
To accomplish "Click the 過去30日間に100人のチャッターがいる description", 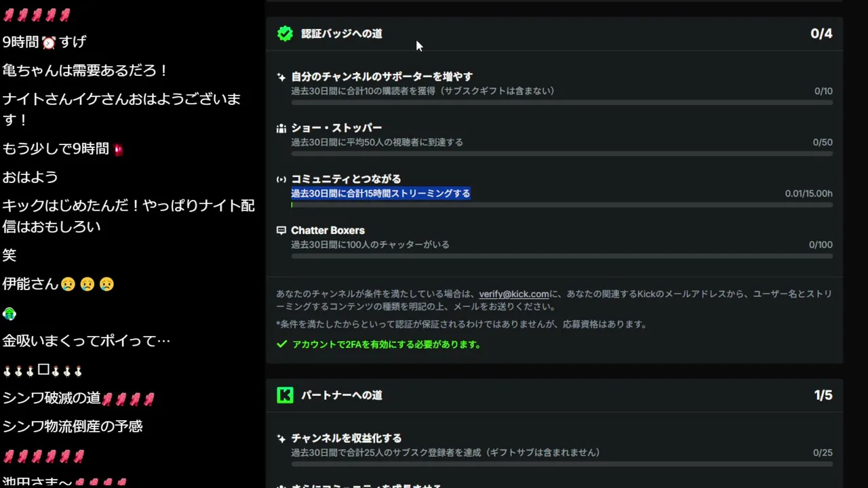I will [370, 245].
